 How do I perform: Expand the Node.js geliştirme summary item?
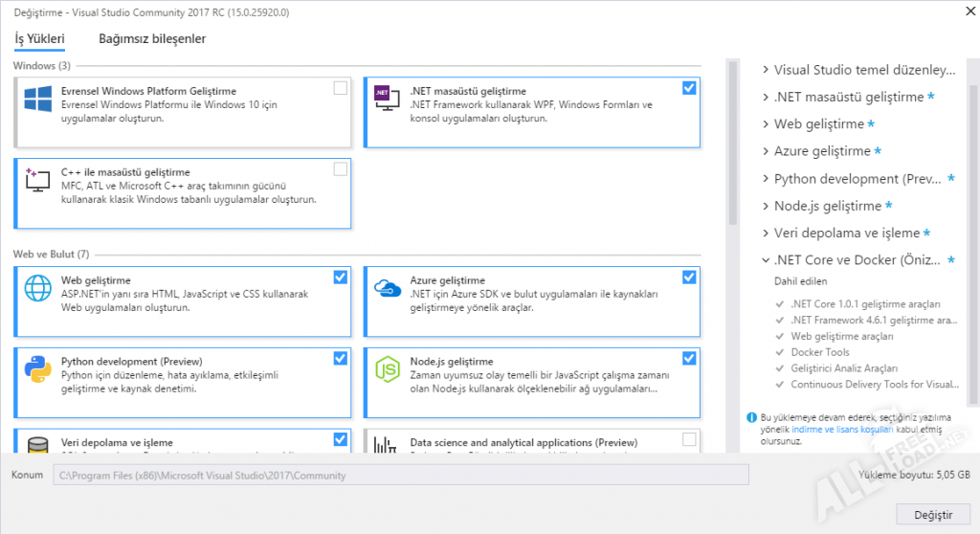tap(766, 206)
